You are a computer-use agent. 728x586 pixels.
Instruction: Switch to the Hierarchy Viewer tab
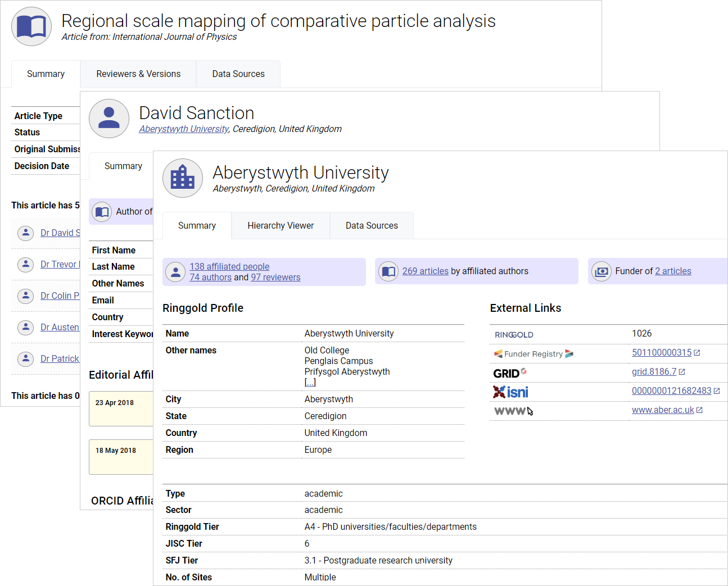click(280, 225)
